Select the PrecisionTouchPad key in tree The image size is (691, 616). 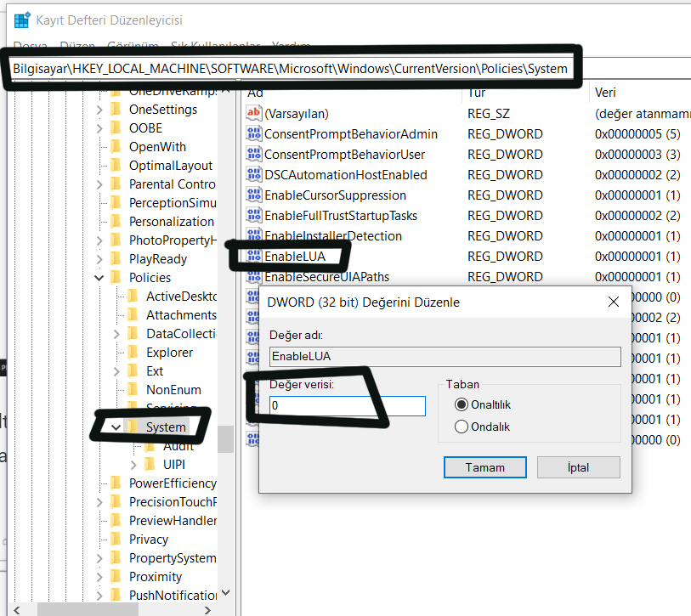tap(173, 502)
